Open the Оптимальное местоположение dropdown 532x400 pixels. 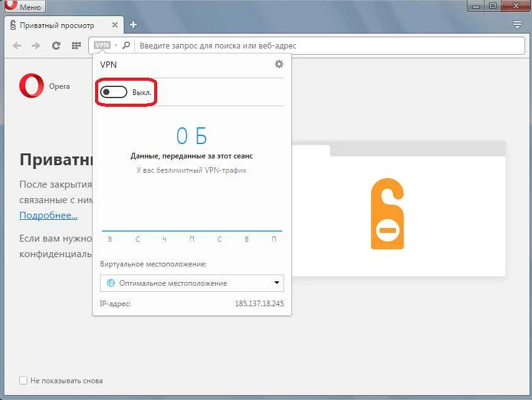coord(191,283)
